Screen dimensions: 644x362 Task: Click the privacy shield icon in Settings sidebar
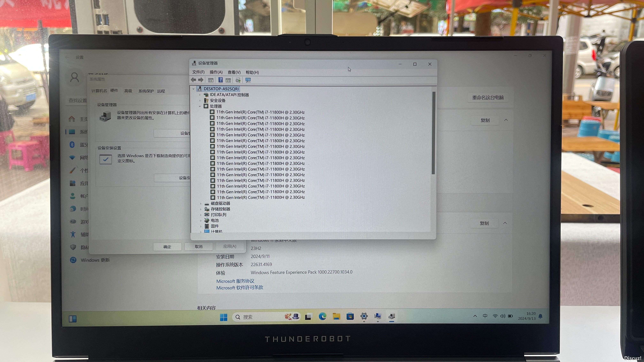pyautogui.click(x=73, y=247)
